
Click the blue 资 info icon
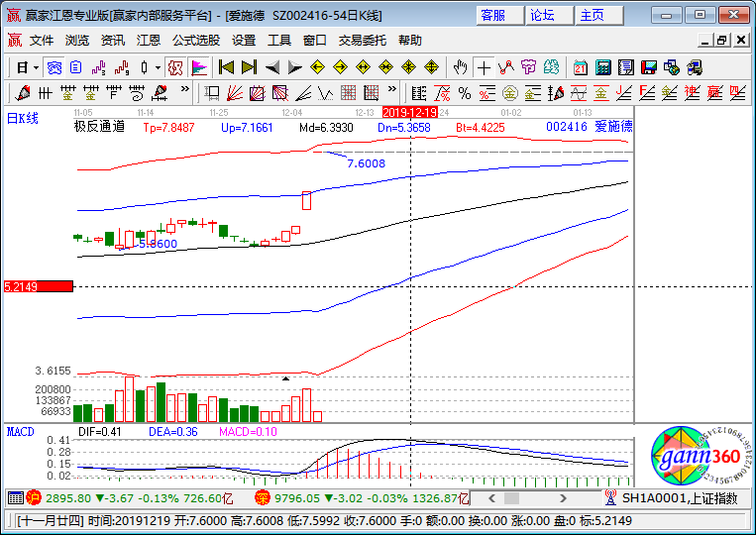click(54, 67)
